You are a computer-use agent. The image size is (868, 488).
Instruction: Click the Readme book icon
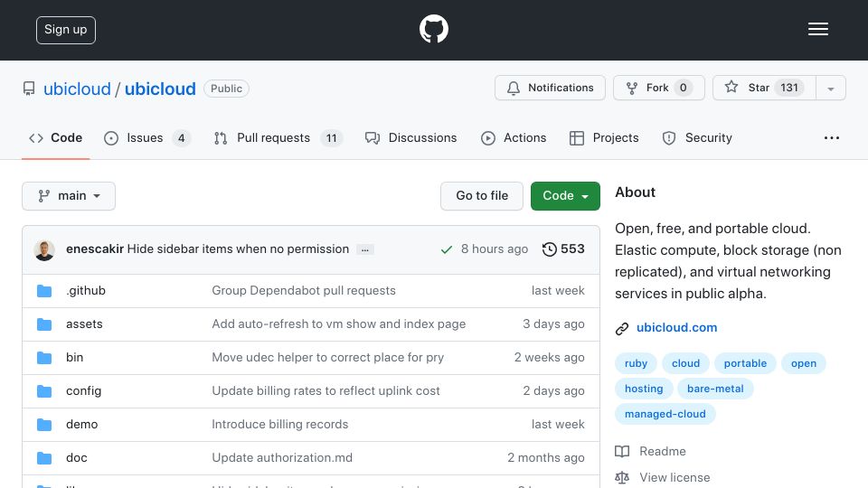point(622,452)
